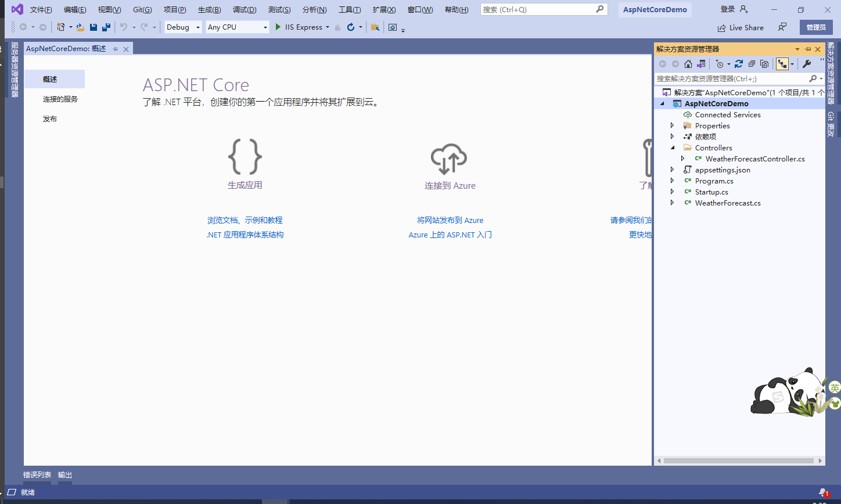Image resolution: width=841 pixels, height=504 pixels.
Task: Open the 调试(D) menu
Action: (245, 10)
